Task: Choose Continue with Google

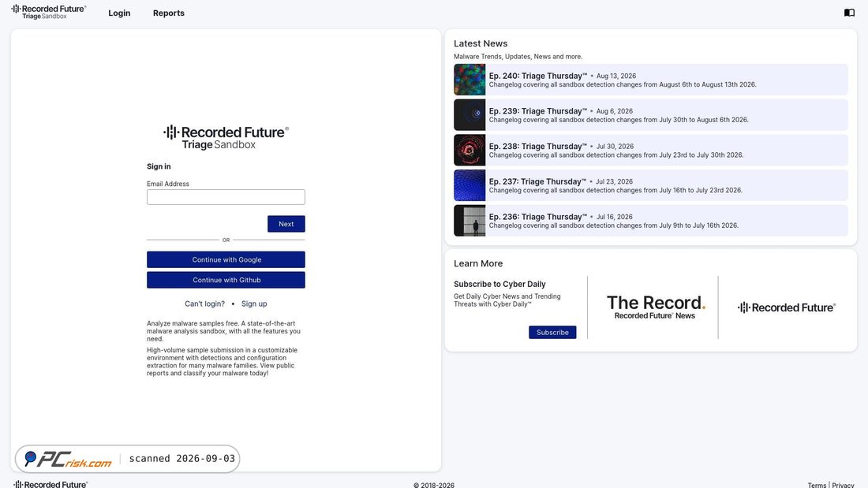Action: [226, 259]
